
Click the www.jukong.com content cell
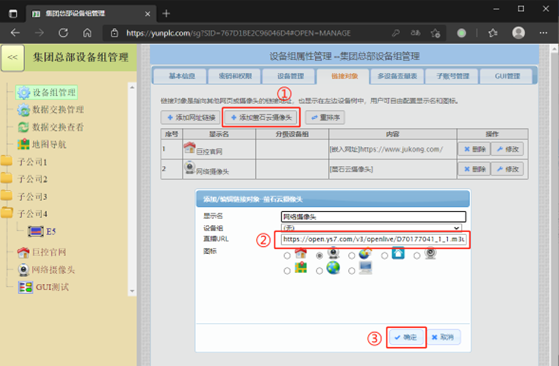(393, 149)
